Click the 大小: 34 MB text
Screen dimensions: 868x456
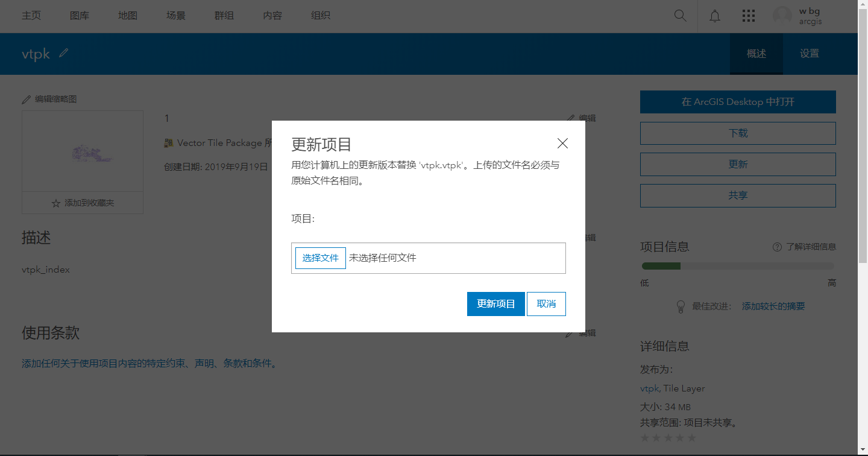point(665,407)
